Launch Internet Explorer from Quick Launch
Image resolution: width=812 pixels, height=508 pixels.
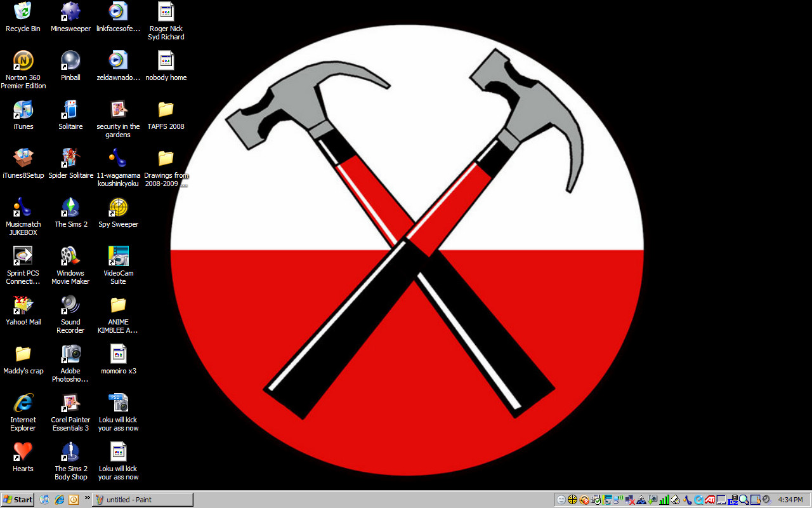[59, 500]
